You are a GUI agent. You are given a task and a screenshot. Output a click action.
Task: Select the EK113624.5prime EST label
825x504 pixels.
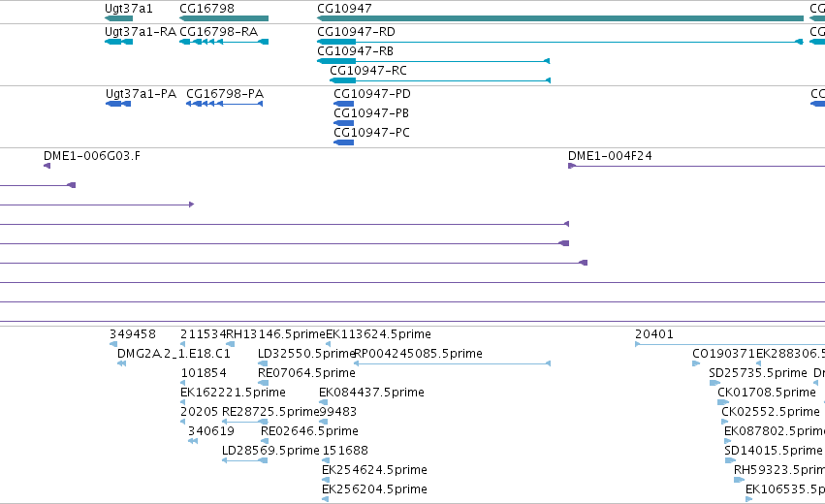(x=378, y=334)
